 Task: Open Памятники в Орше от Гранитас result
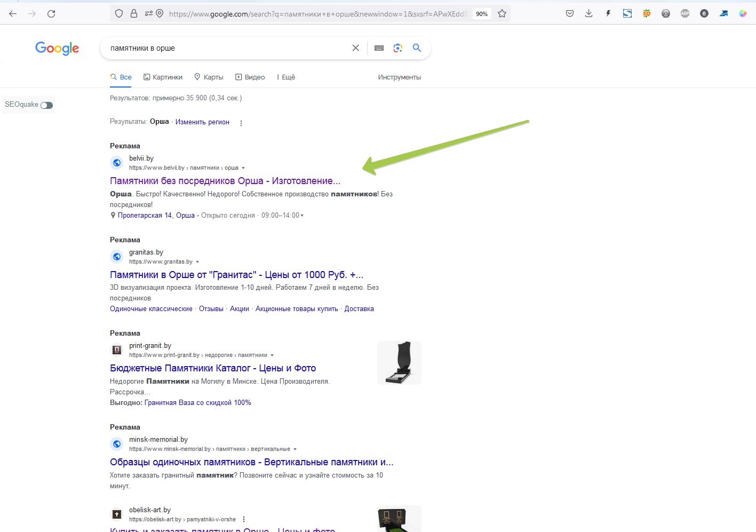pyautogui.click(x=236, y=275)
